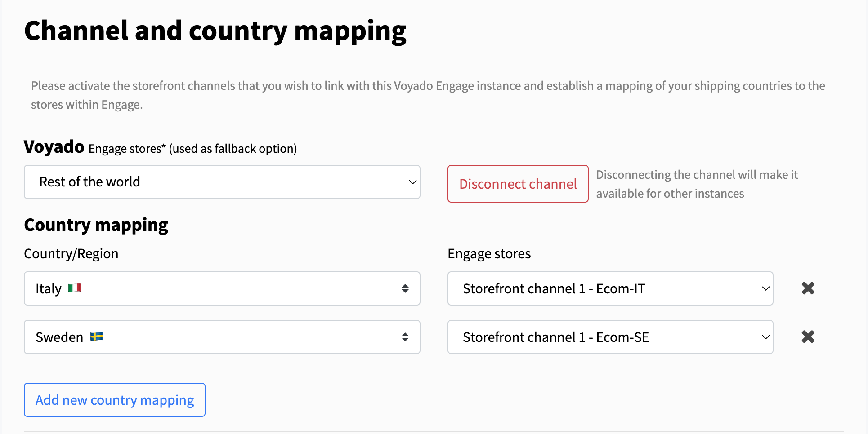Click the Disconnect channel button
The width and height of the screenshot is (868, 434).
pyautogui.click(x=518, y=184)
